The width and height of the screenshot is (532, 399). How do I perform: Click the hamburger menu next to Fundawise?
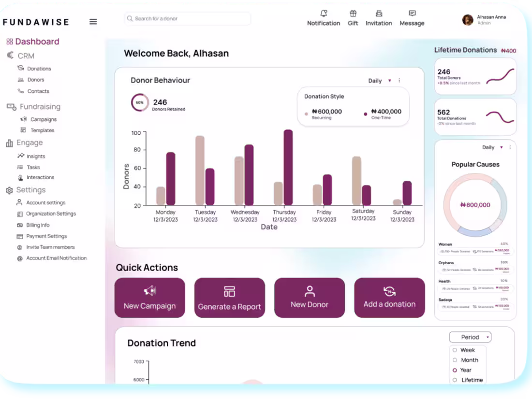93,21
